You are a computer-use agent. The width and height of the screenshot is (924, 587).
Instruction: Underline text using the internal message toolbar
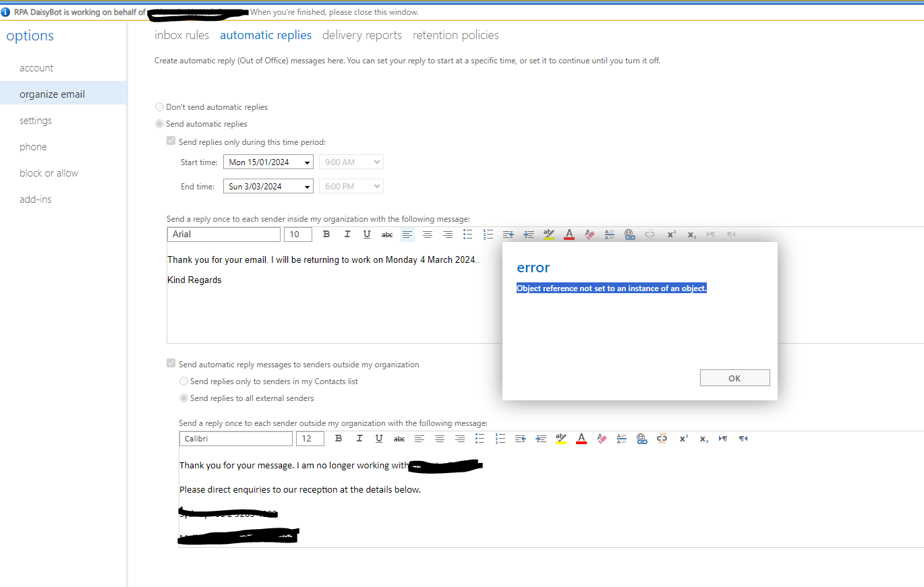pyautogui.click(x=367, y=234)
